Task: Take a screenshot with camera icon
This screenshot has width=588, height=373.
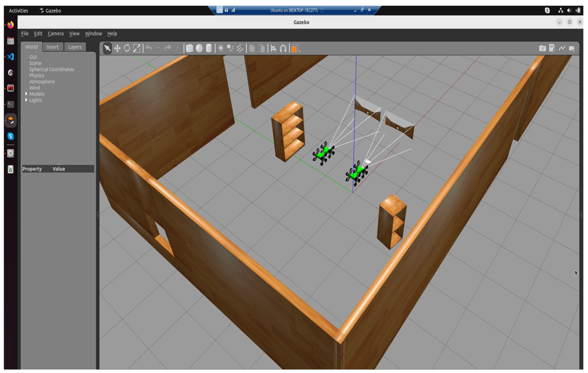Action: coord(542,48)
